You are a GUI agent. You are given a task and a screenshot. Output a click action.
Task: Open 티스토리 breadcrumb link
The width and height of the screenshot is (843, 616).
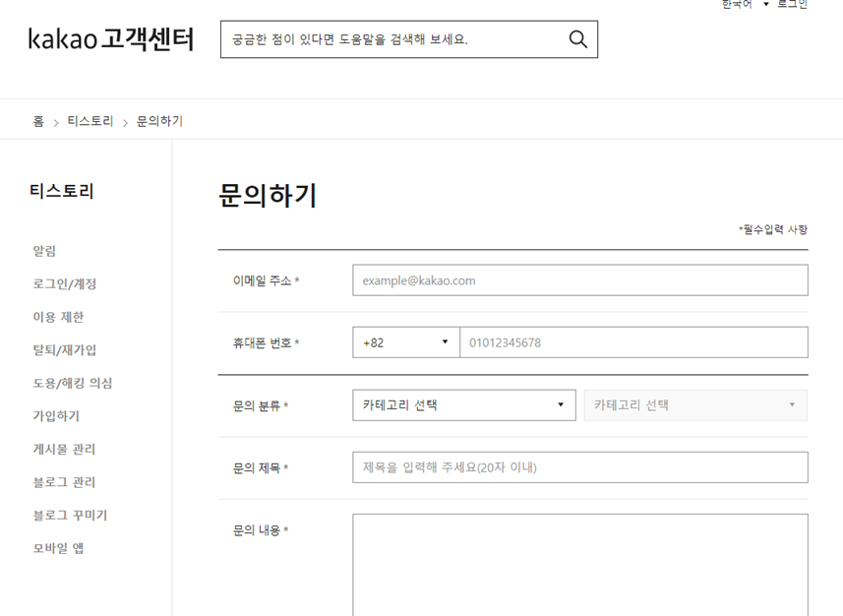pos(90,121)
